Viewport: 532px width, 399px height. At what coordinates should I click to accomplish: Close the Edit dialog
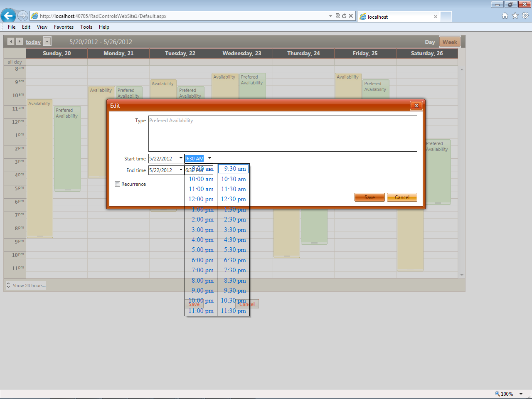(416, 106)
